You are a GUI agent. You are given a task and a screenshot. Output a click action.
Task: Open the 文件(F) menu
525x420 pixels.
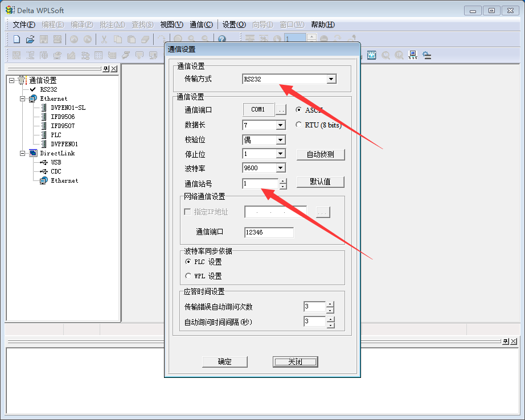click(24, 24)
